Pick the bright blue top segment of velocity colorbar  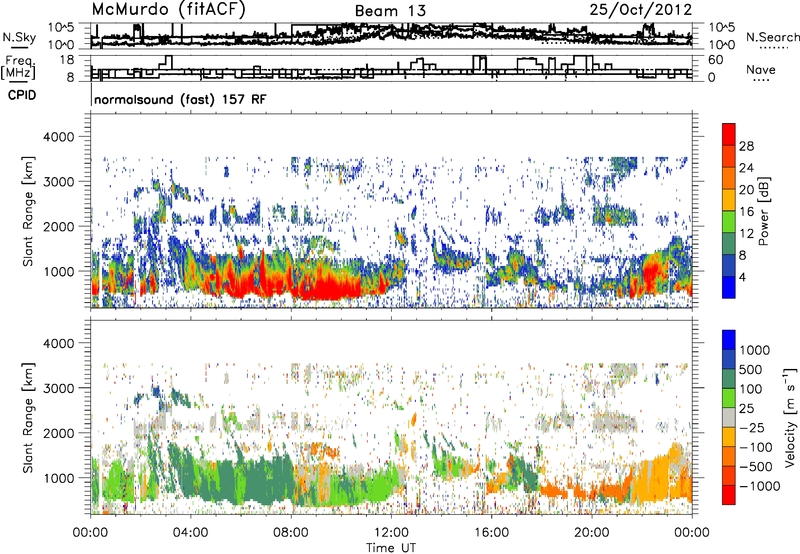(729, 340)
